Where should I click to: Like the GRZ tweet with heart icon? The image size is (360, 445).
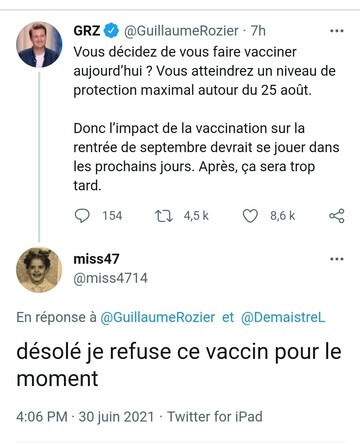tap(250, 216)
